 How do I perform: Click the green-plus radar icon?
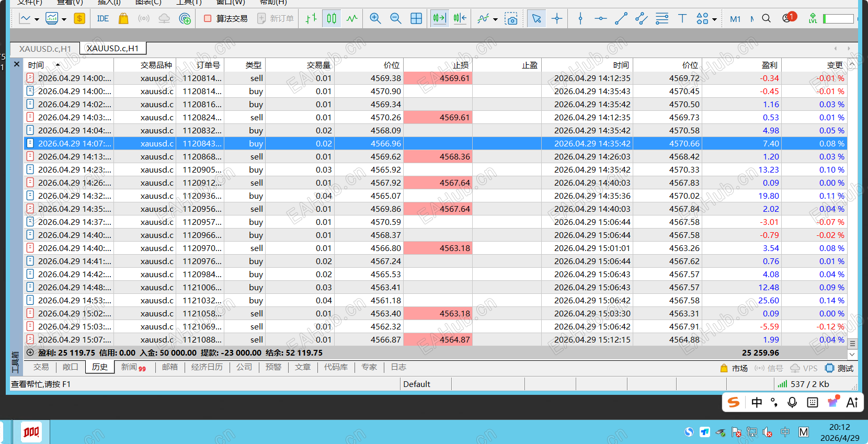click(185, 19)
